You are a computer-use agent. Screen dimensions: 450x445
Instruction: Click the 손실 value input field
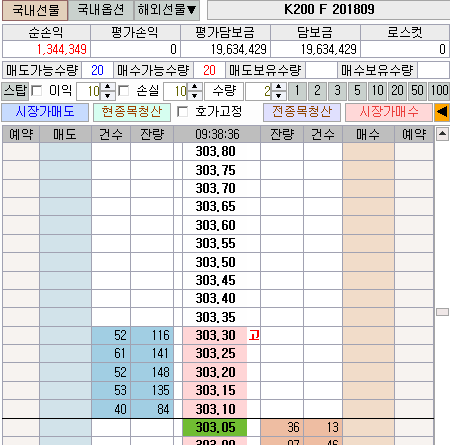pos(176,91)
